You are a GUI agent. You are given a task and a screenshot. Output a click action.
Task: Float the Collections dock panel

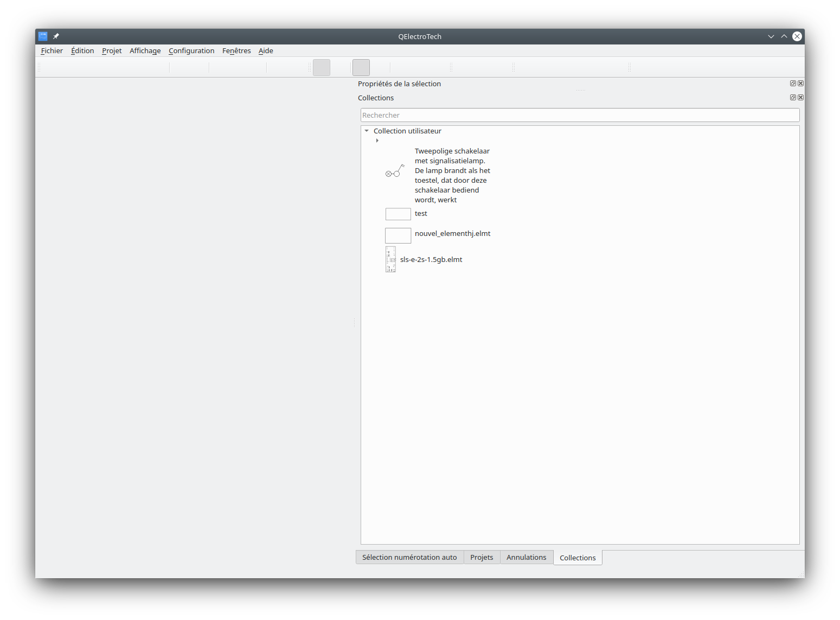(x=793, y=98)
